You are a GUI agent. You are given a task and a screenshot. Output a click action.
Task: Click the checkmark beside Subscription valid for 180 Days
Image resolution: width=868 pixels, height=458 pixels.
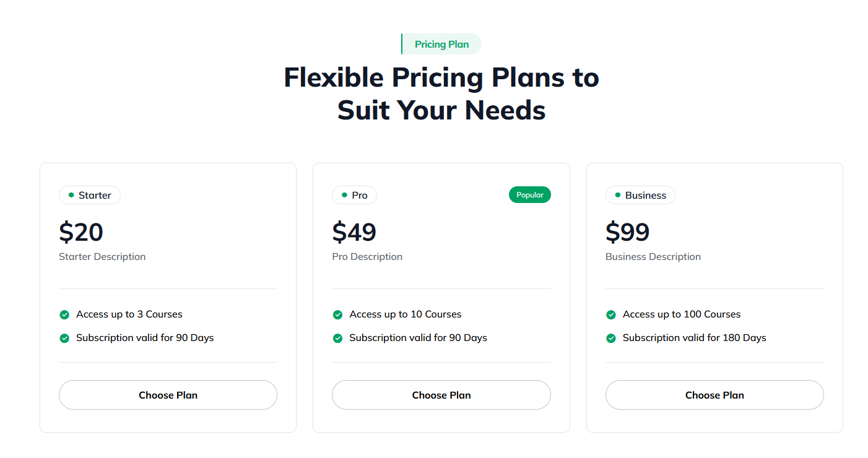[611, 338]
